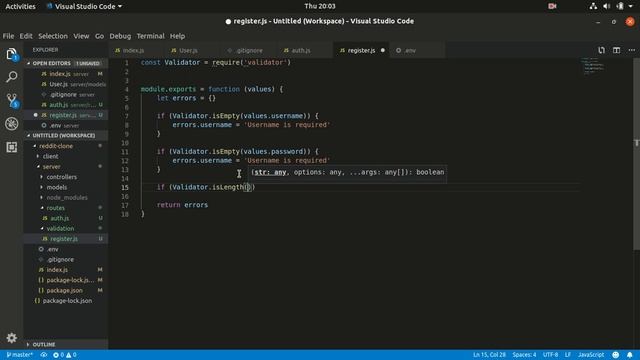Open the Activities overview
The image size is (640, 360).
tap(20, 6)
